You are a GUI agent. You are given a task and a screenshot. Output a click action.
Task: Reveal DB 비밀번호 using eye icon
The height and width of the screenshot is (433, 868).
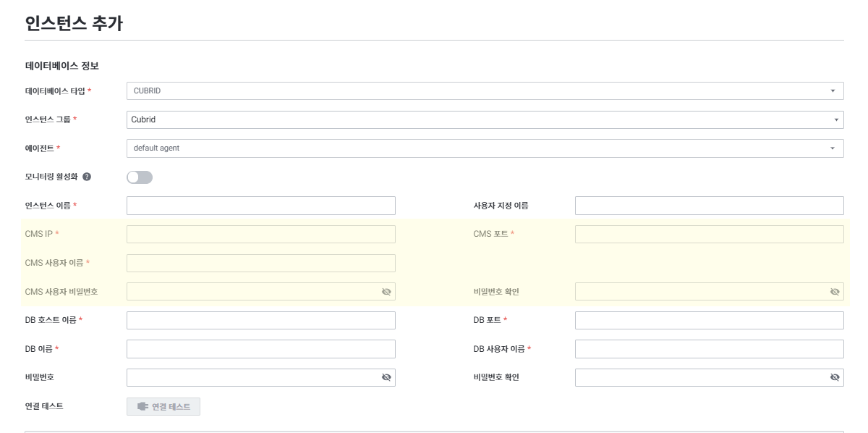tap(386, 377)
